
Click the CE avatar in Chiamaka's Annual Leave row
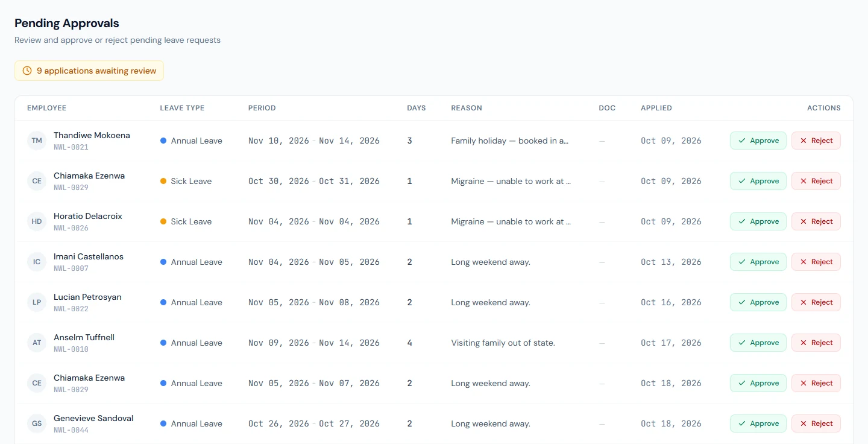click(x=37, y=383)
